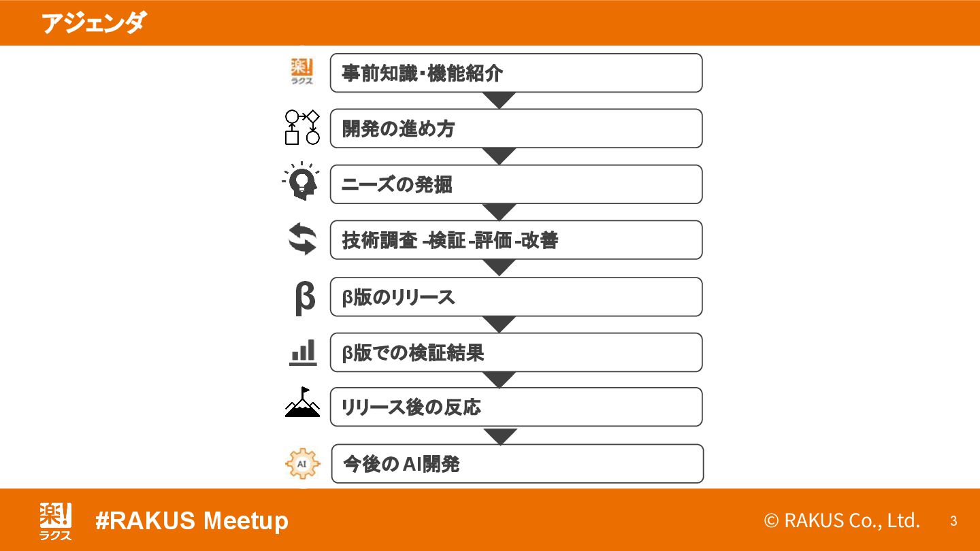Select the 事前知識・機能紹介 agenda box

click(x=516, y=73)
